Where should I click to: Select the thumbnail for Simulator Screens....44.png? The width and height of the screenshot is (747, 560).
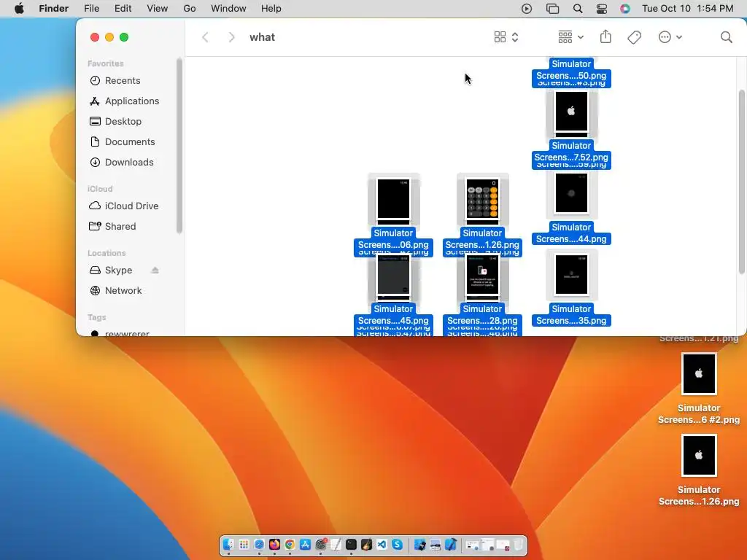tap(571, 192)
